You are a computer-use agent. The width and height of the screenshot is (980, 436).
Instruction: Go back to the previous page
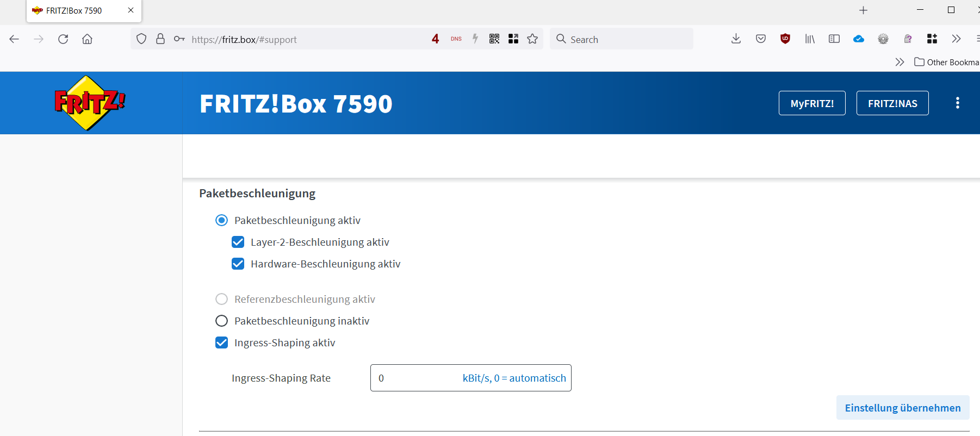(x=14, y=39)
